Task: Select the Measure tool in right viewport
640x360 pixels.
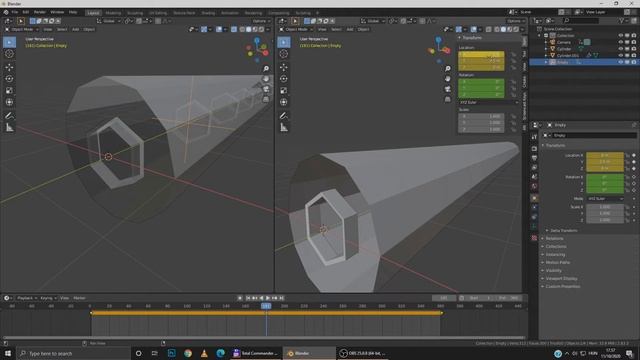Action: [284, 128]
